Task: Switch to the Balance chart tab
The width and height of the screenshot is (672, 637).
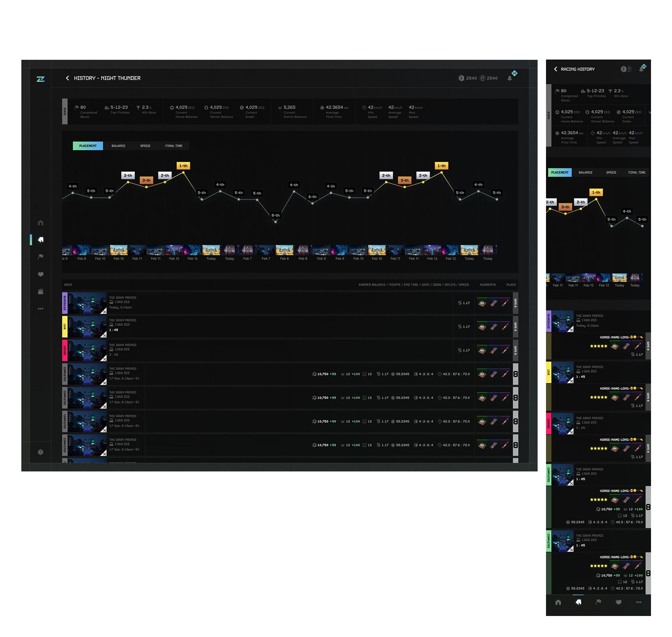Action: pyautogui.click(x=118, y=146)
